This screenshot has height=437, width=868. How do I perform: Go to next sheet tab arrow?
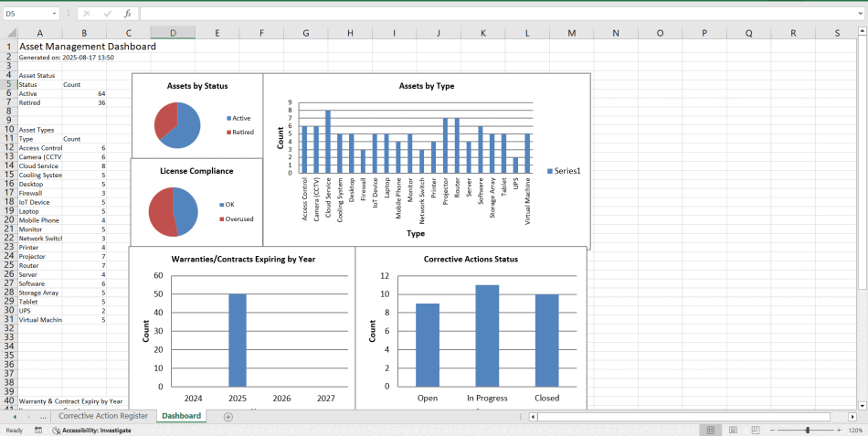pyautogui.click(x=29, y=417)
